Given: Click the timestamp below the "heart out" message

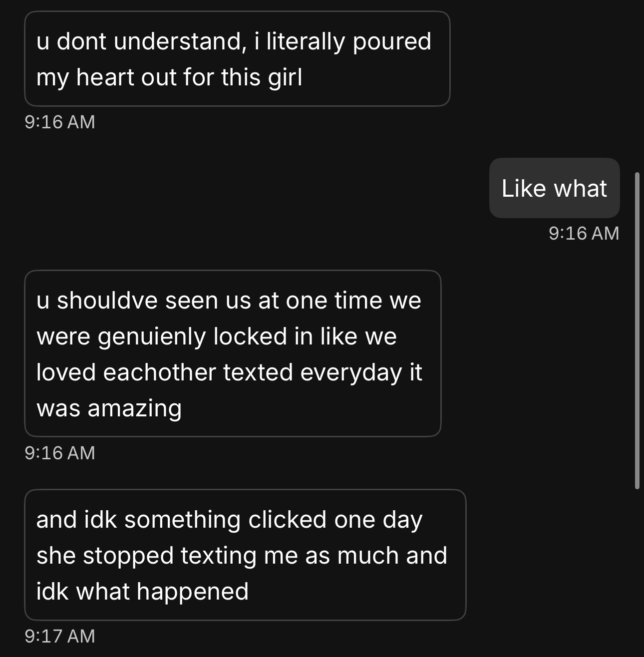Looking at the screenshot, I should point(59,122).
